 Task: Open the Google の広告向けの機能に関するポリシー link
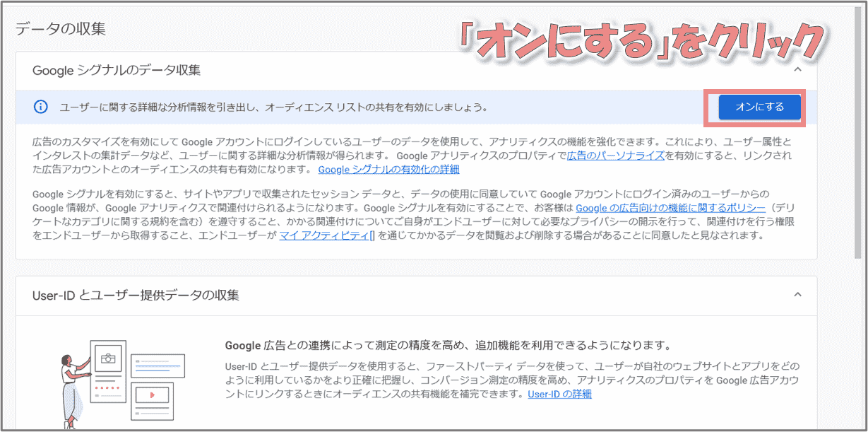pos(670,208)
